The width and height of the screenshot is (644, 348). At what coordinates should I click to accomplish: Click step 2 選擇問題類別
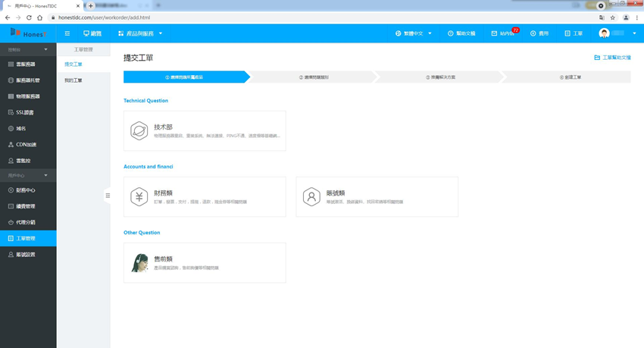tap(314, 77)
